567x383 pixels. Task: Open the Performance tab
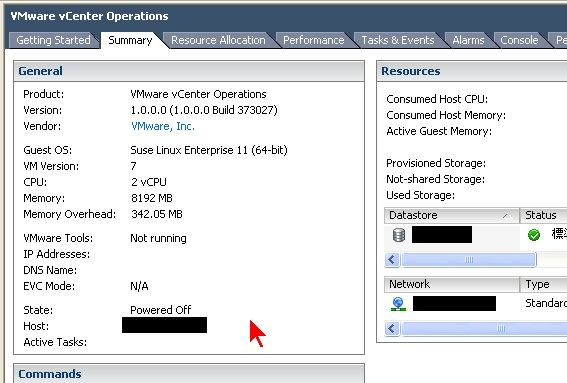[x=314, y=40]
